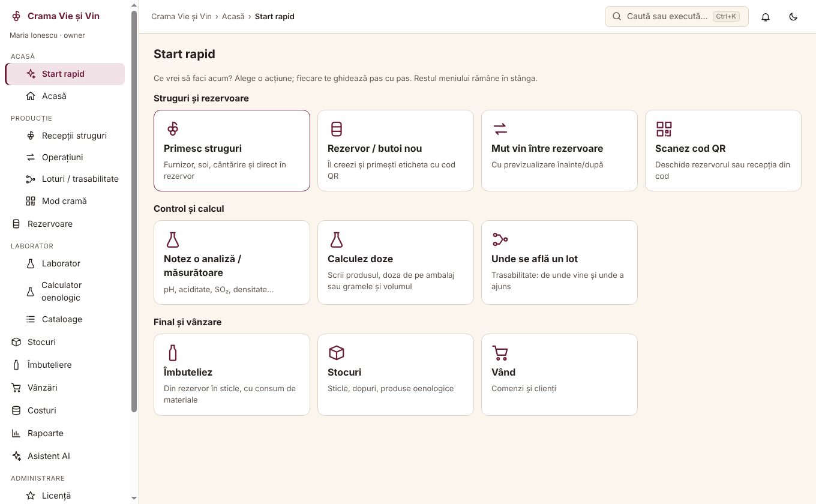Open the Vând card title

pyautogui.click(x=503, y=372)
